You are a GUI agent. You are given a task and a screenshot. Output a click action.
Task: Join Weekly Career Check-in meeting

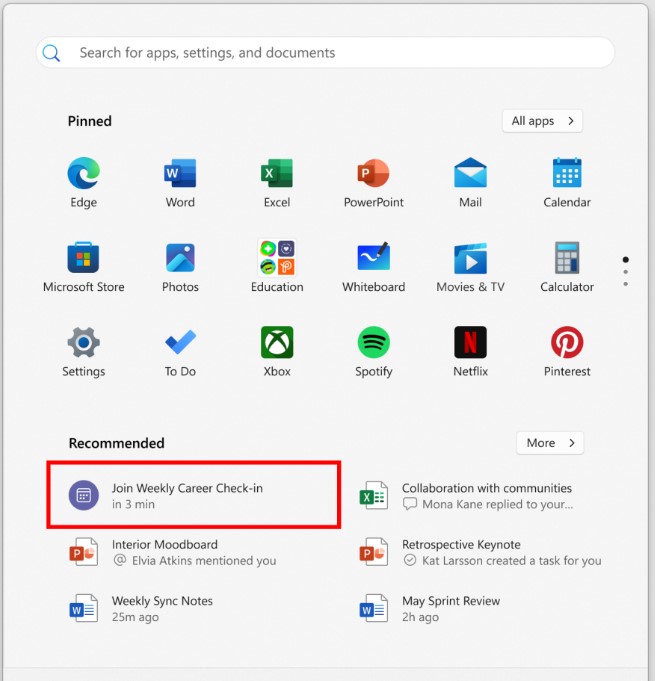(x=194, y=495)
